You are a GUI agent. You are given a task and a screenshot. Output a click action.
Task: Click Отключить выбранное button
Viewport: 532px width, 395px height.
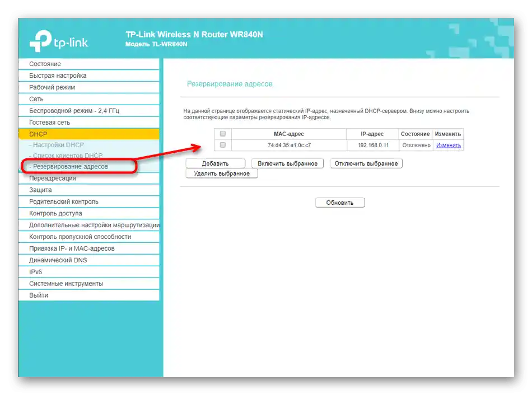tap(366, 163)
